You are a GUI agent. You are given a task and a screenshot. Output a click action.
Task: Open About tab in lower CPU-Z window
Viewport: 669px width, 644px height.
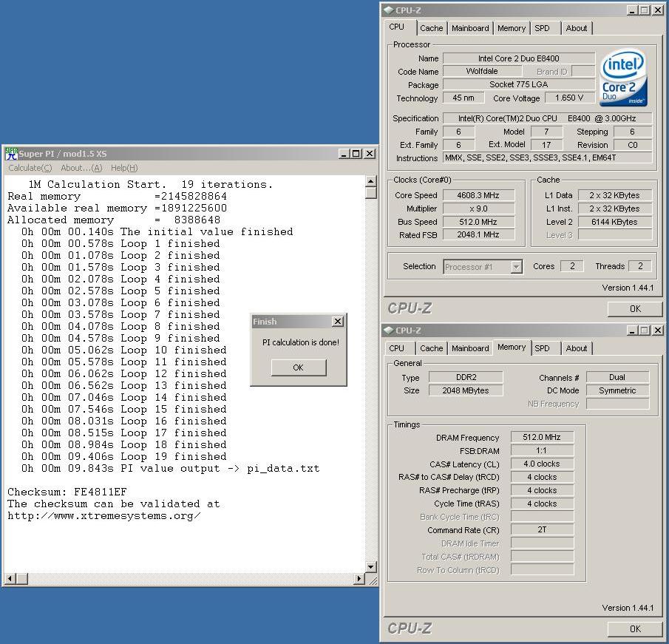(x=577, y=348)
